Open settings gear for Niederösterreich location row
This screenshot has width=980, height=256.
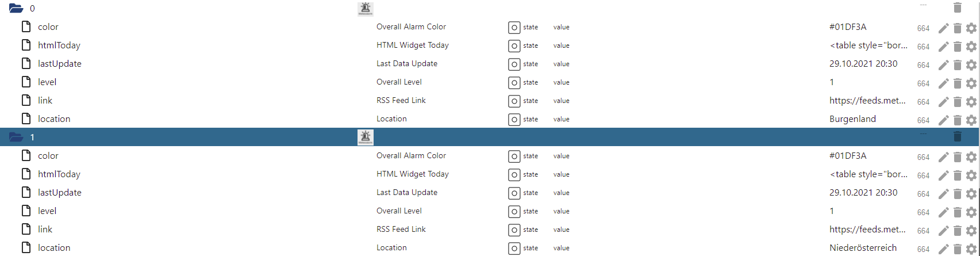(x=971, y=249)
